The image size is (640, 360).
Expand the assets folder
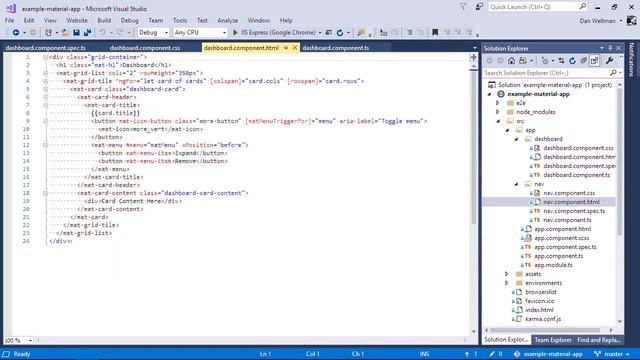coord(507,274)
